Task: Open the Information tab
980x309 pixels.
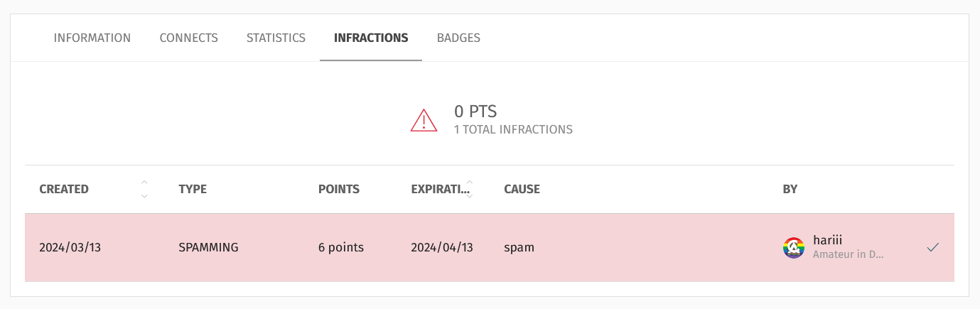Action: 92,38
